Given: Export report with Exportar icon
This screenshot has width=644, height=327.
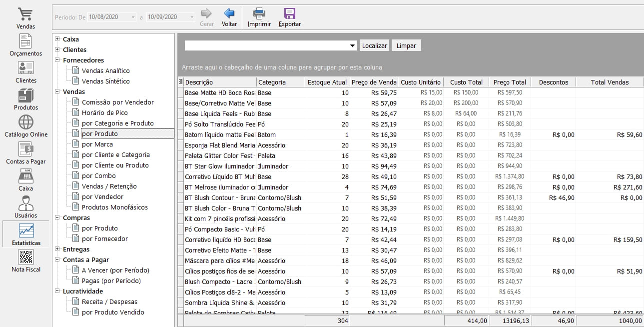Looking at the screenshot, I should coord(289,14).
